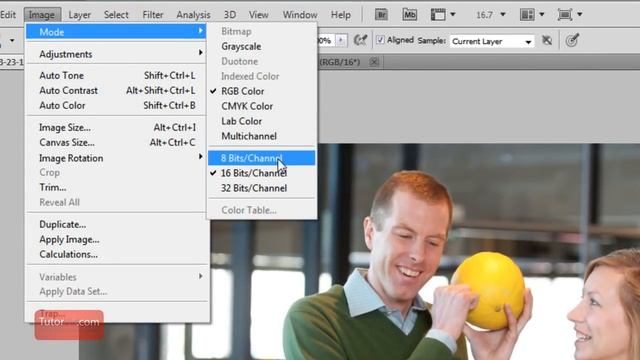
Task: Click the percentage field slider arrow
Action: [x=341, y=40]
